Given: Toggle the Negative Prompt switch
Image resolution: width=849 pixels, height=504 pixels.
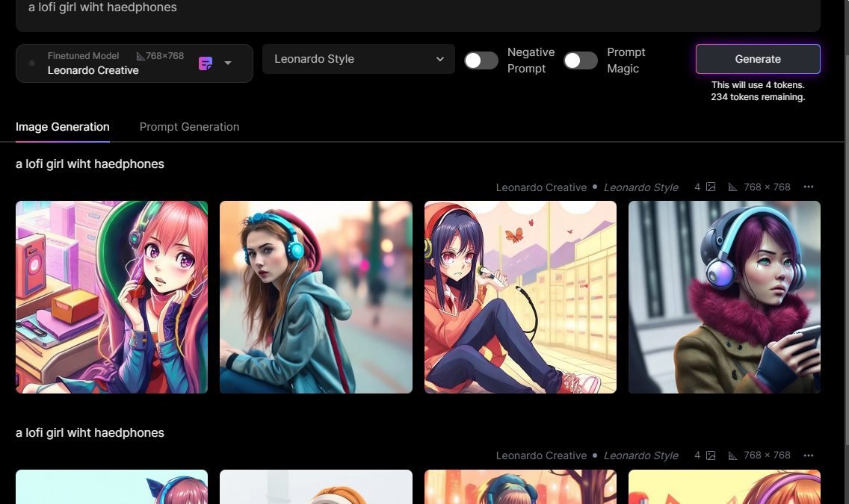Looking at the screenshot, I should pyautogui.click(x=481, y=60).
